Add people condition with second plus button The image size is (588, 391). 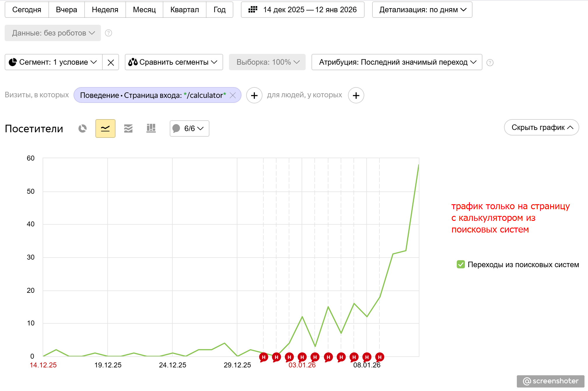356,96
